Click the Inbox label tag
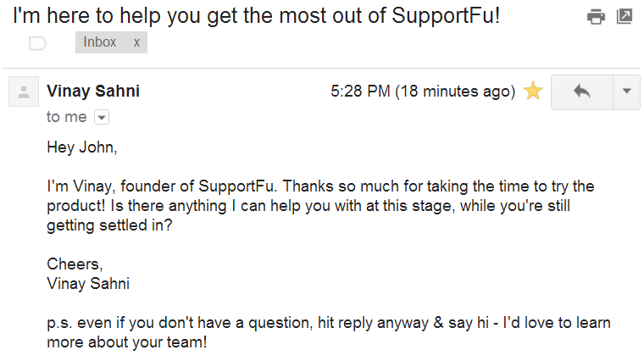 (100, 42)
